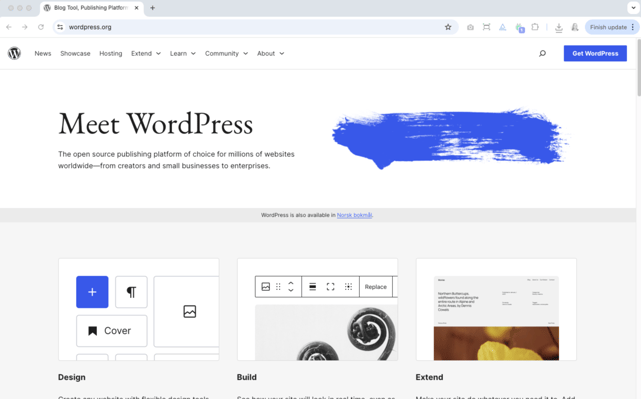641x399 pixels.
Task: Open the browser three-dot menu
Action: pos(633,27)
